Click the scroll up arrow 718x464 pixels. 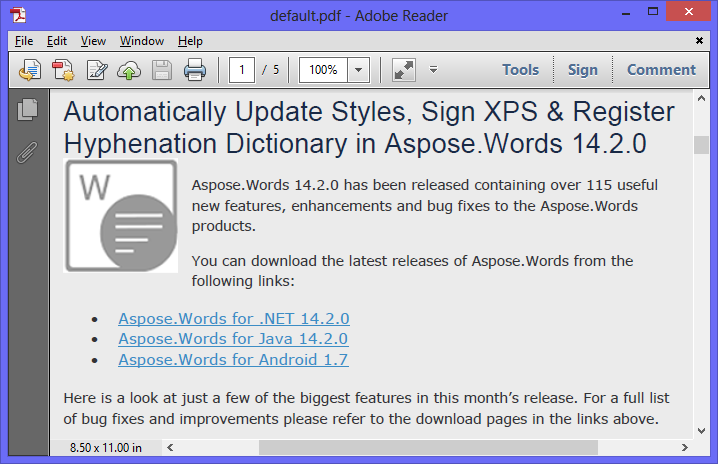coord(701,98)
